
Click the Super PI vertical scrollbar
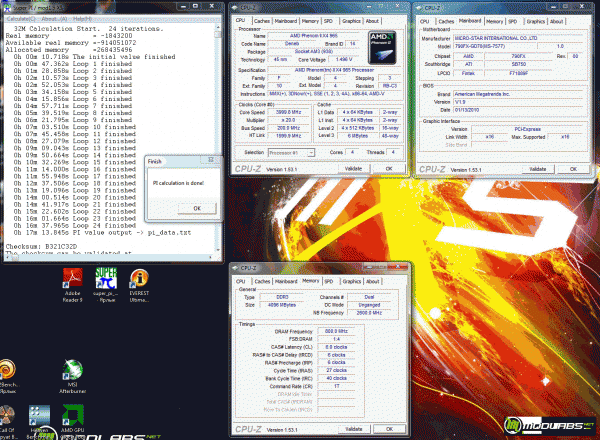tap(218, 138)
